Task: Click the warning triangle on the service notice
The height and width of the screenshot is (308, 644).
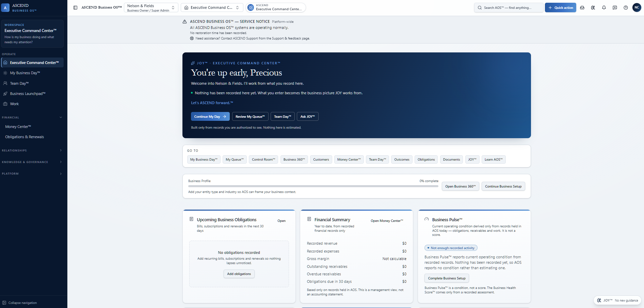Action: click(184, 21)
